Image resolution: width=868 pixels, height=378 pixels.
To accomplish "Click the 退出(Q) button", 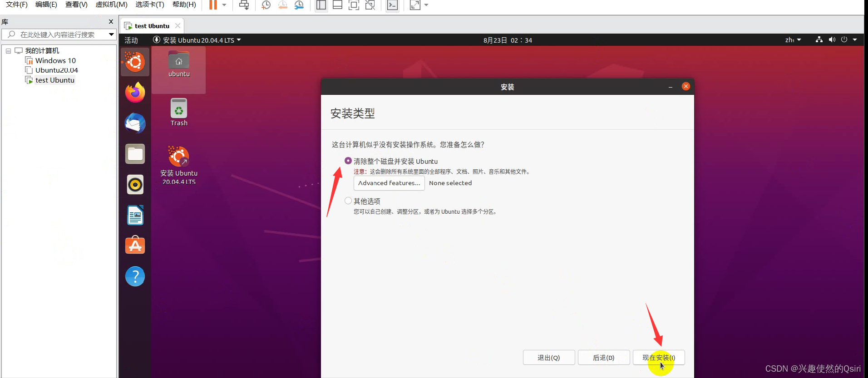I will (549, 358).
